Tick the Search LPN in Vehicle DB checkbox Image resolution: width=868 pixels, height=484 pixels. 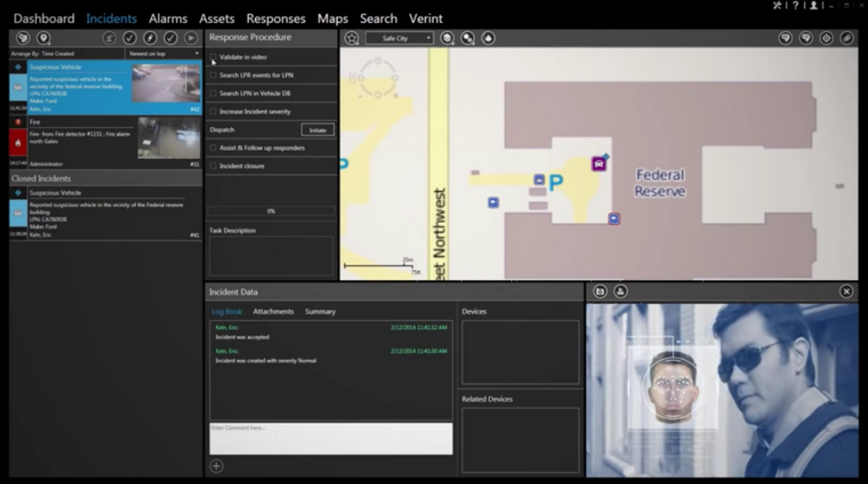point(213,94)
